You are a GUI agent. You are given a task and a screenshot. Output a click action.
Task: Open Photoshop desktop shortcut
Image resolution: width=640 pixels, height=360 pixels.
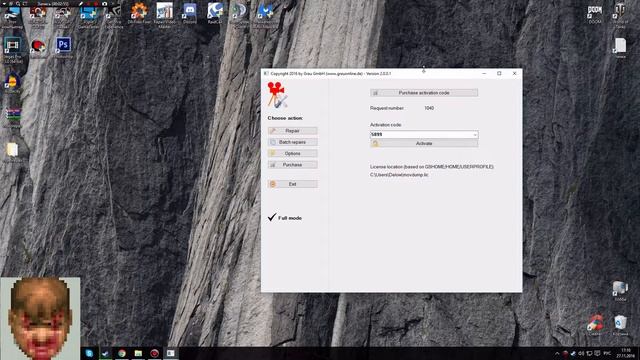63,44
